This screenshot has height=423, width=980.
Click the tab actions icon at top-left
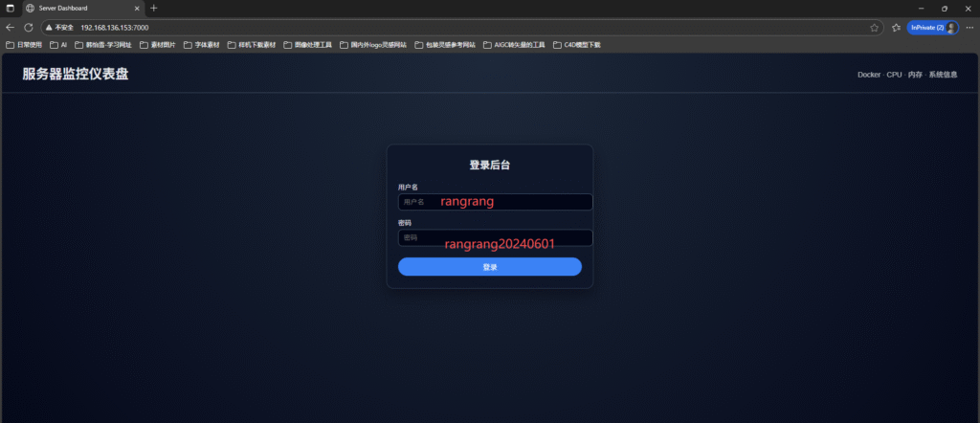(x=11, y=8)
